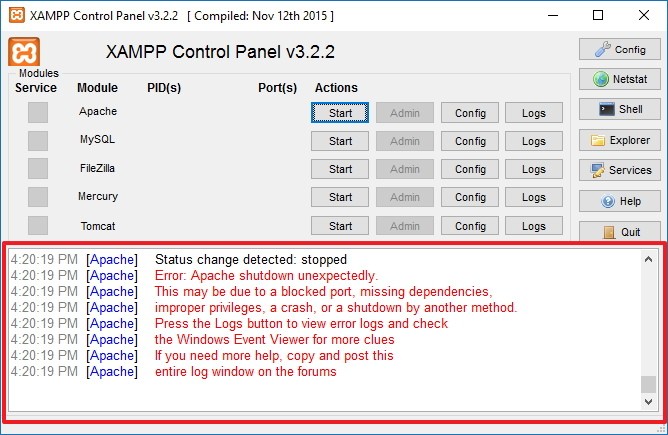
Task: Open the Tomcat Config menu
Action: point(470,226)
